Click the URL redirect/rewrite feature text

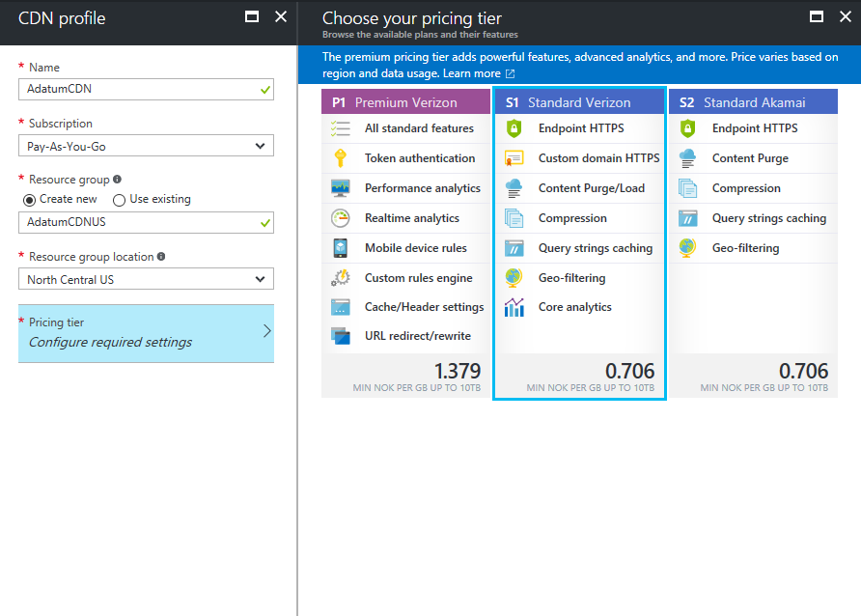pos(418,335)
